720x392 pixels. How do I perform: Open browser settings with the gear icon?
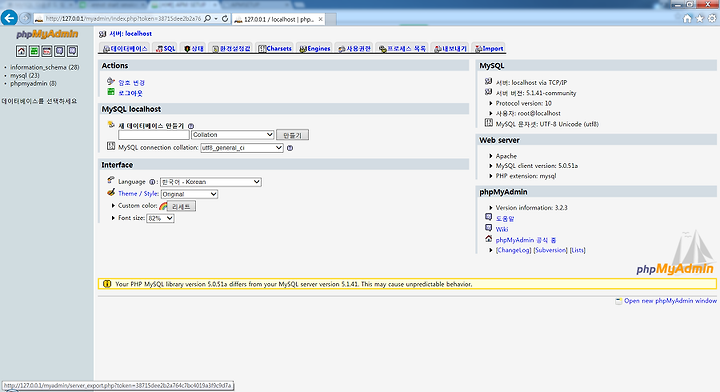(x=712, y=18)
